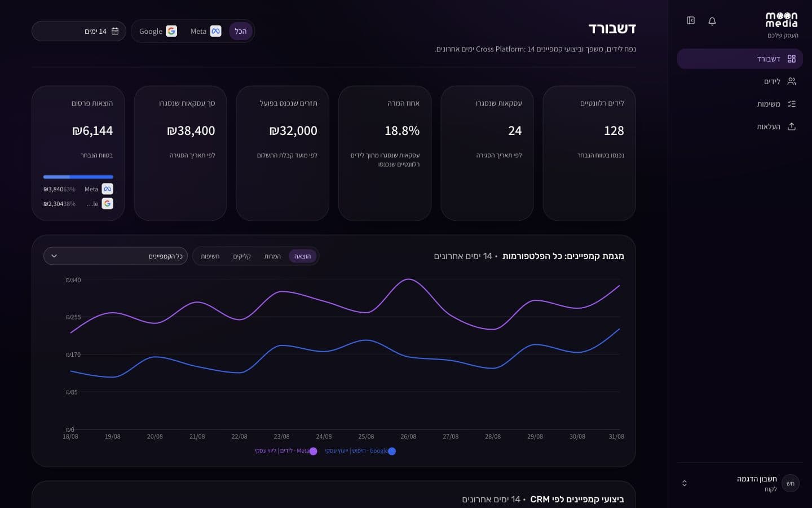Click the moon media logo
Viewport: 812px width, 508px height.
782,20
